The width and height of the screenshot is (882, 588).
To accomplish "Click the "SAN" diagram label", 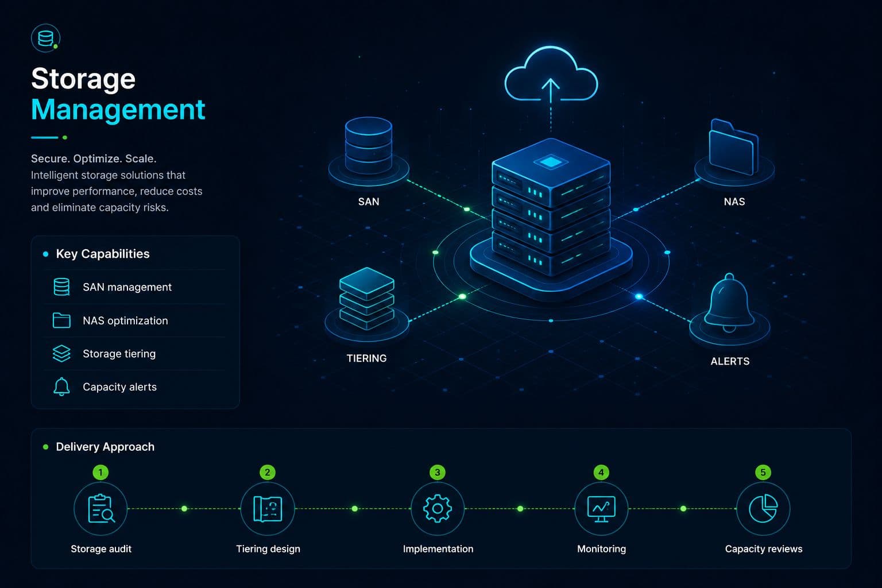I will pyautogui.click(x=369, y=202).
